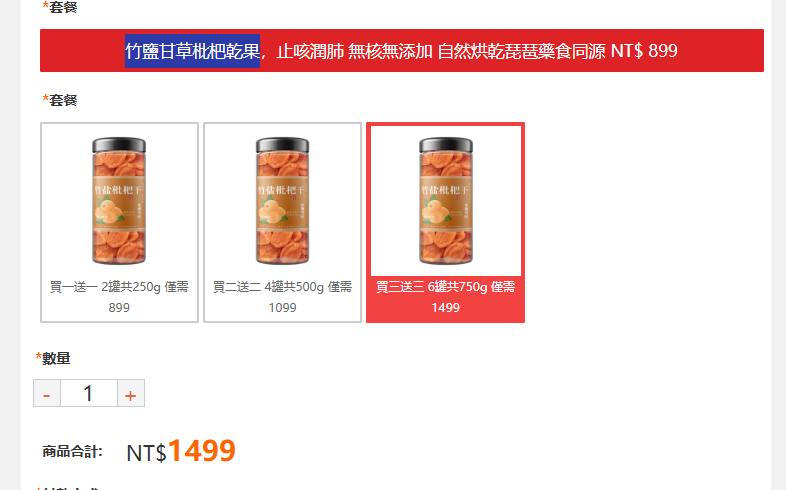Choose the 買一送一 2罐共250g package text
The width and height of the screenshot is (786, 490).
119,287
